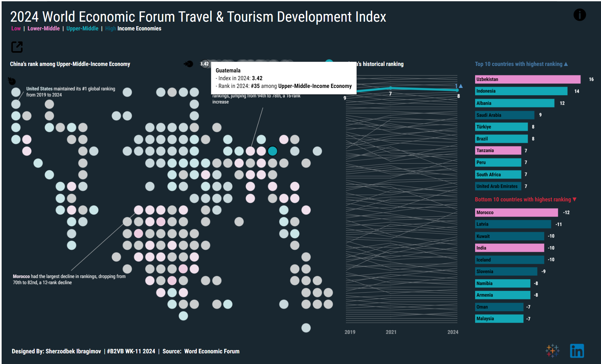Click the down triangle after Bottom 10 heading
This screenshot has height=364, width=601.
coord(574,199)
